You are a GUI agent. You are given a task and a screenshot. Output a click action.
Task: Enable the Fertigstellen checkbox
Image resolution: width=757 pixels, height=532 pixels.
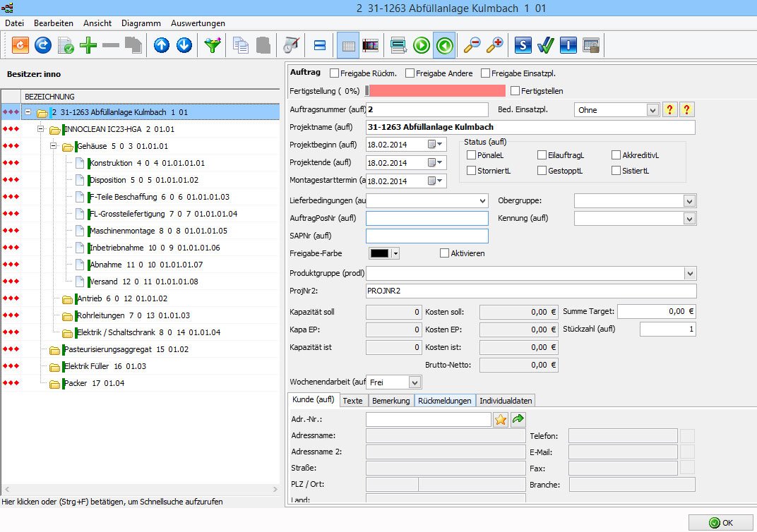point(515,91)
